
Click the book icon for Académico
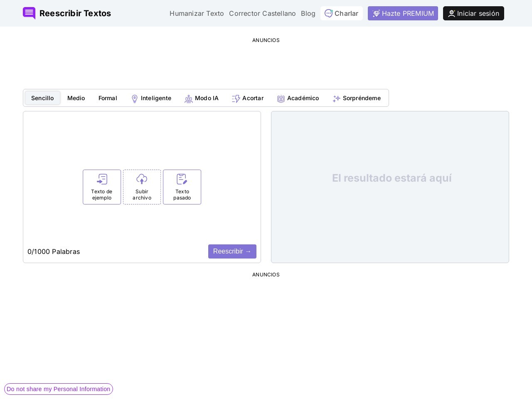coord(281,99)
